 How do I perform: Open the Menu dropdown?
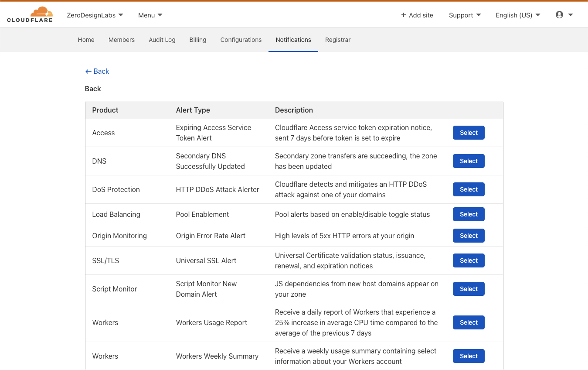150,15
